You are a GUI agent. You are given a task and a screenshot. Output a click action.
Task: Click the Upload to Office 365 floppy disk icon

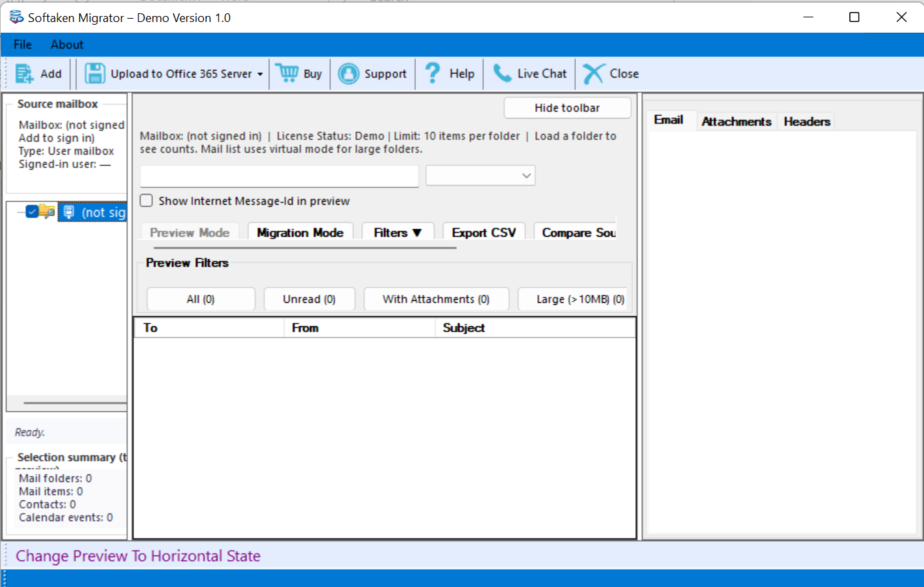(95, 73)
